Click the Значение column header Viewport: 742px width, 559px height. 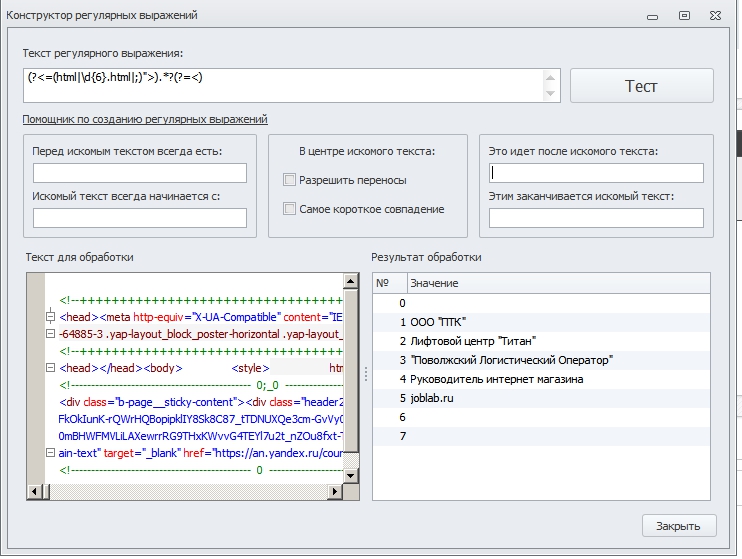(558, 283)
